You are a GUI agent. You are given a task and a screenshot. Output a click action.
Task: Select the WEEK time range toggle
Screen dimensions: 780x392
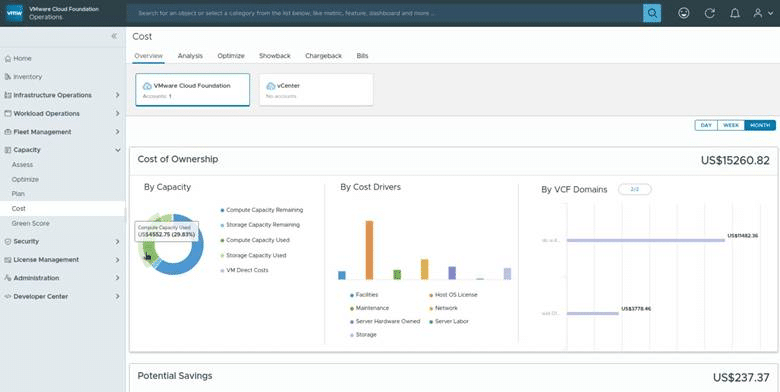click(731, 125)
